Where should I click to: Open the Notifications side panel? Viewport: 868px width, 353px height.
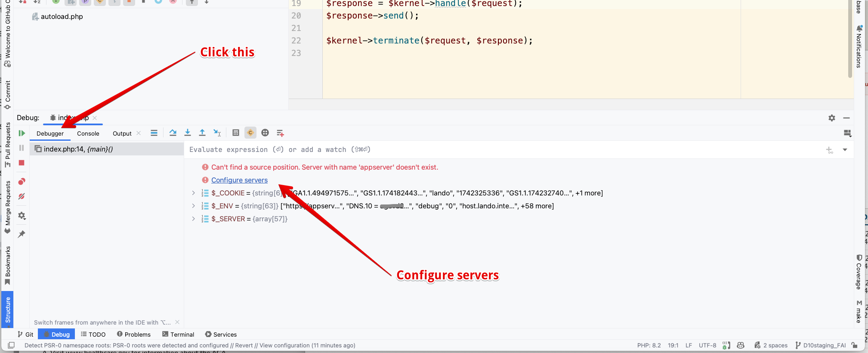859,46
